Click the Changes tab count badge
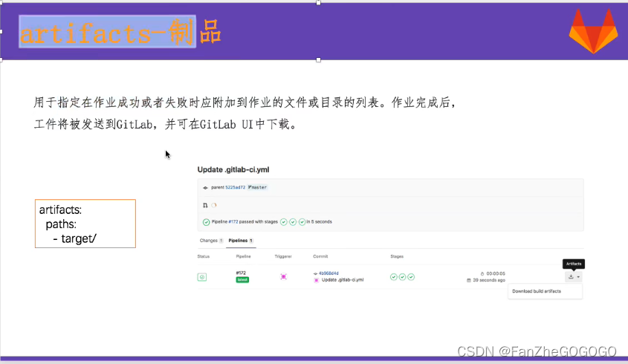The height and width of the screenshot is (364, 628). pyautogui.click(x=221, y=241)
